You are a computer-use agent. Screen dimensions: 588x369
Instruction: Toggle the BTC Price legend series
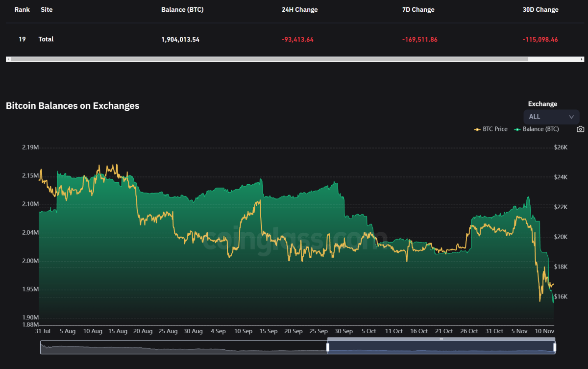coord(490,129)
